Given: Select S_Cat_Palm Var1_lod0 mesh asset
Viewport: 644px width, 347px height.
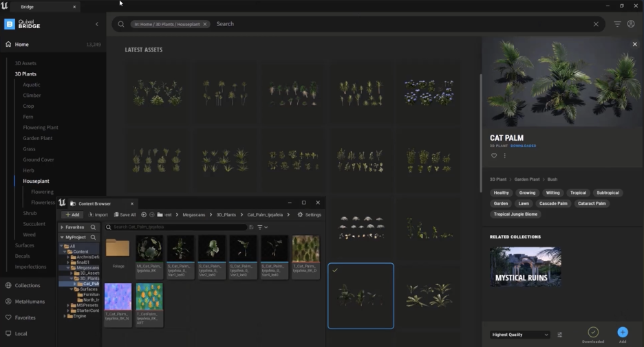Looking at the screenshot, I should tap(180, 257).
